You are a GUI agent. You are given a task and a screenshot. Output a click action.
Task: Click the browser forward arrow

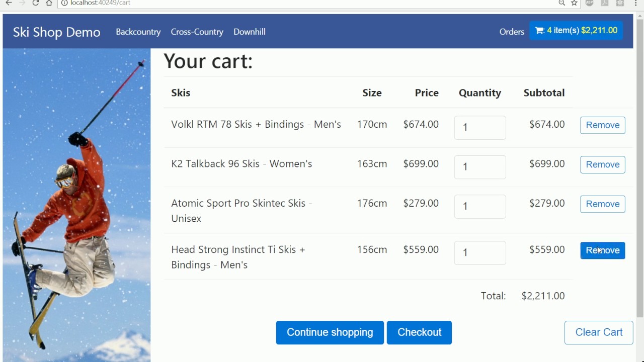coord(22,3)
